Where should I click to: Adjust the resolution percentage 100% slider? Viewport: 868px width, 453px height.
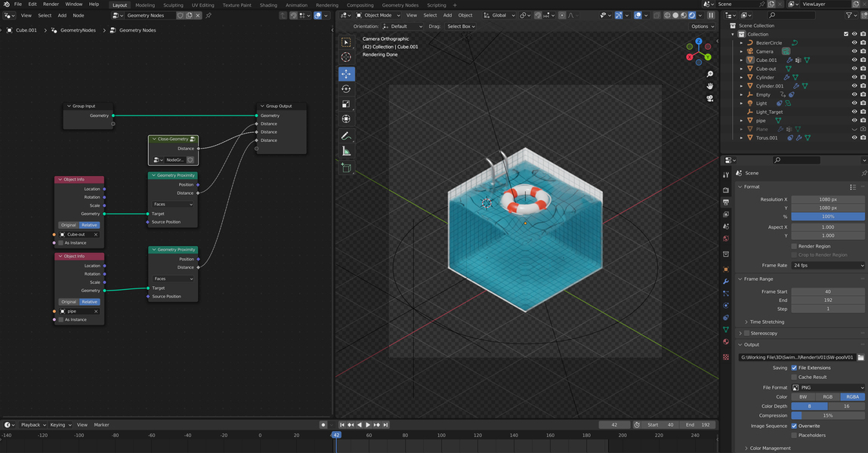(828, 217)
